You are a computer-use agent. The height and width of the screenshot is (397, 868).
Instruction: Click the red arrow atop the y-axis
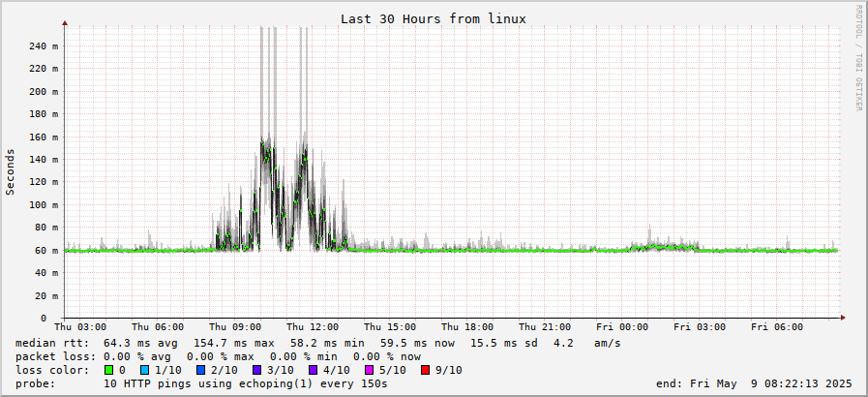pyautogui.click(x=65, y=22)
